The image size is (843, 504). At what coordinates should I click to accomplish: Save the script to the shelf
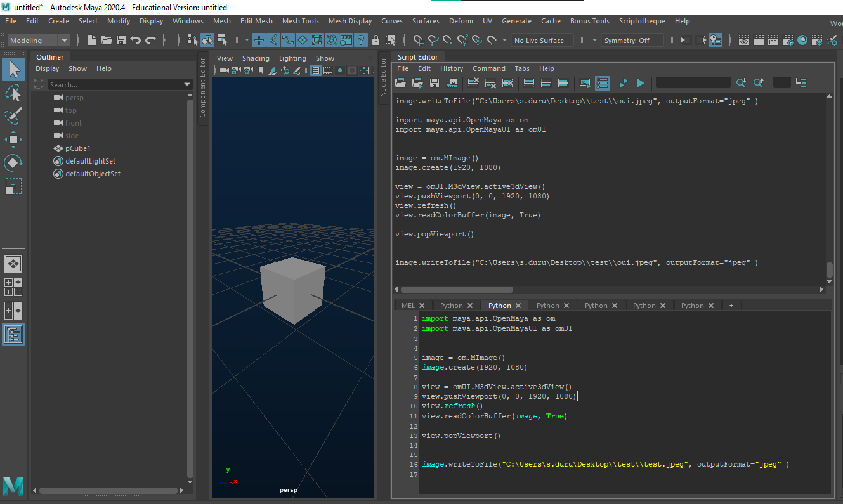click(451, 82)
